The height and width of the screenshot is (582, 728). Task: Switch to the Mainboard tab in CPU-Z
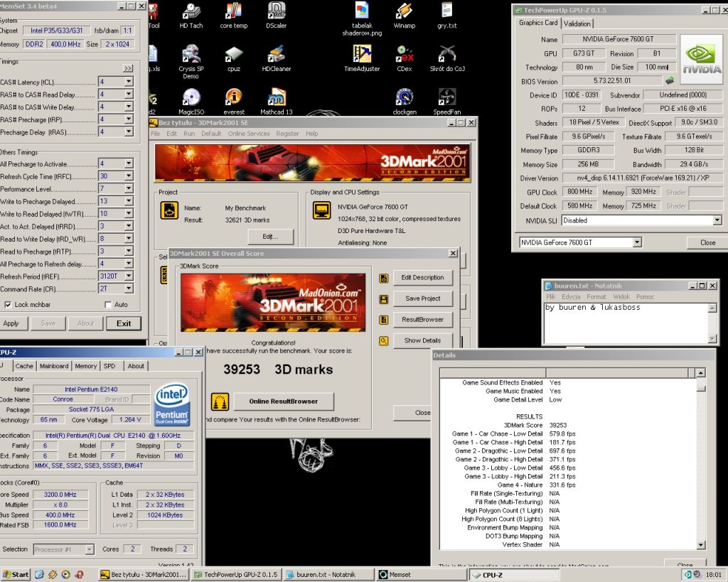pos(54,366)
